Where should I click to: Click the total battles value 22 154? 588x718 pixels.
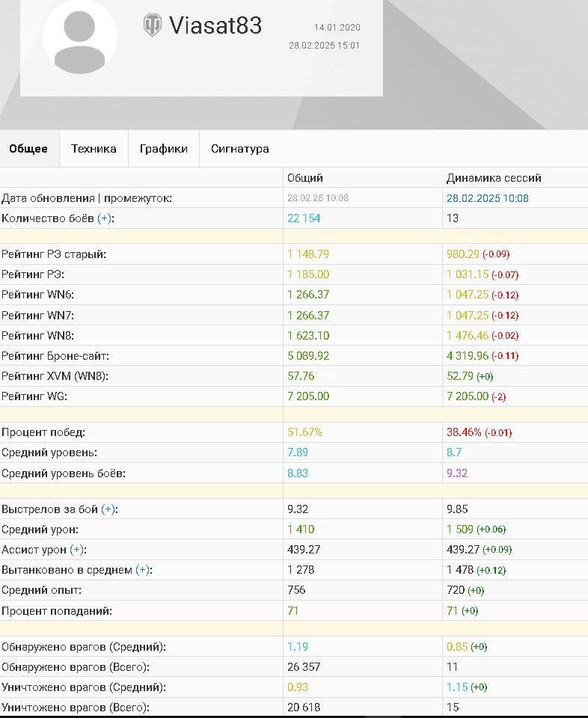(x=304, y=218)
